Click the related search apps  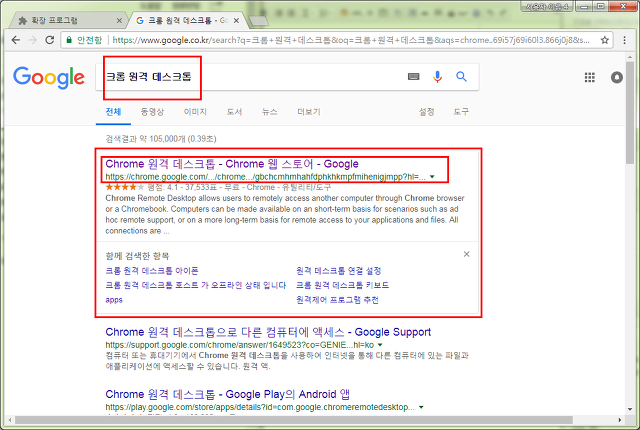pyautogui.click(x=114, y=300)
